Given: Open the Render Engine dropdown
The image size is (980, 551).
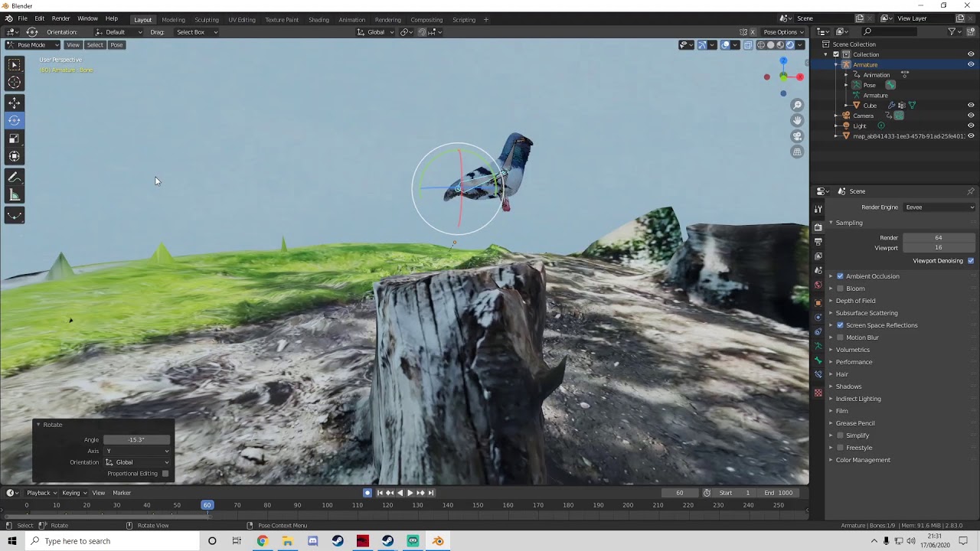Looking at the screenshot, I should [x=939, y=207].
